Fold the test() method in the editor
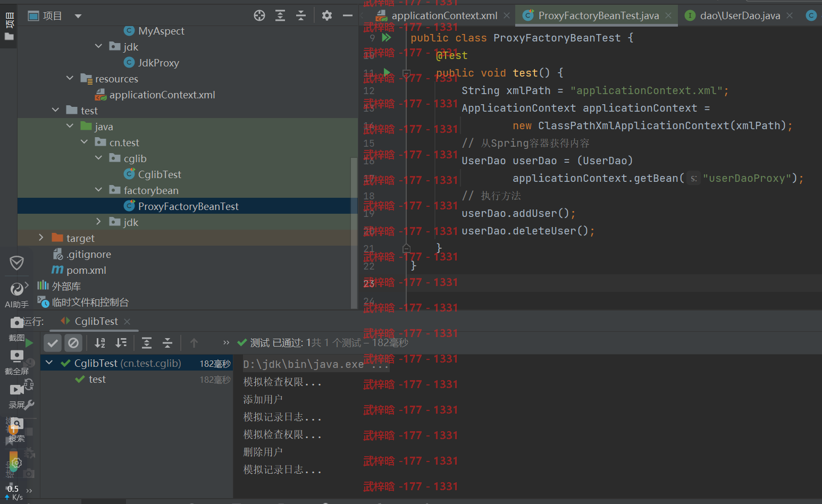Screen dimensions: 822x504 coord(406,73)
